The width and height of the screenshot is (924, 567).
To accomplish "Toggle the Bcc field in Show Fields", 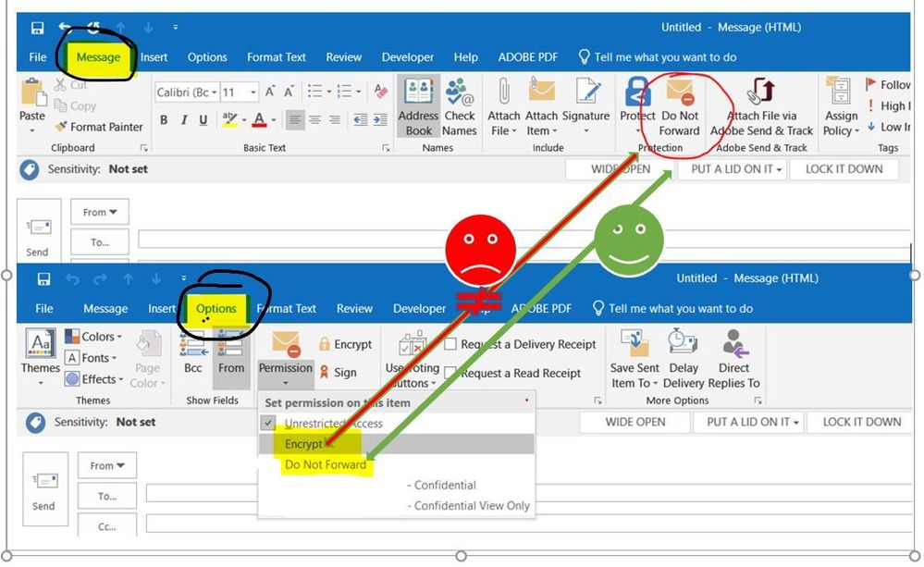I will click(193, 351).
